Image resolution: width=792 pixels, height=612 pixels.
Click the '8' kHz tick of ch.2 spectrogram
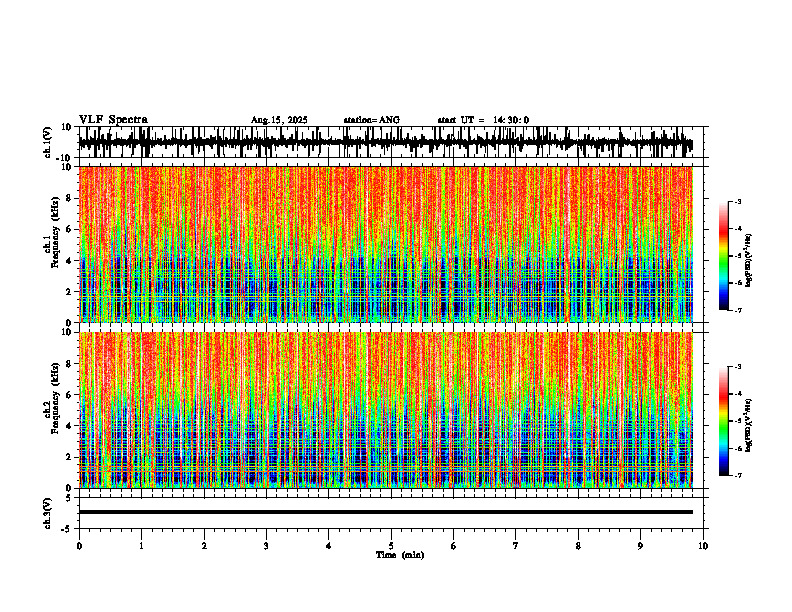69,364
